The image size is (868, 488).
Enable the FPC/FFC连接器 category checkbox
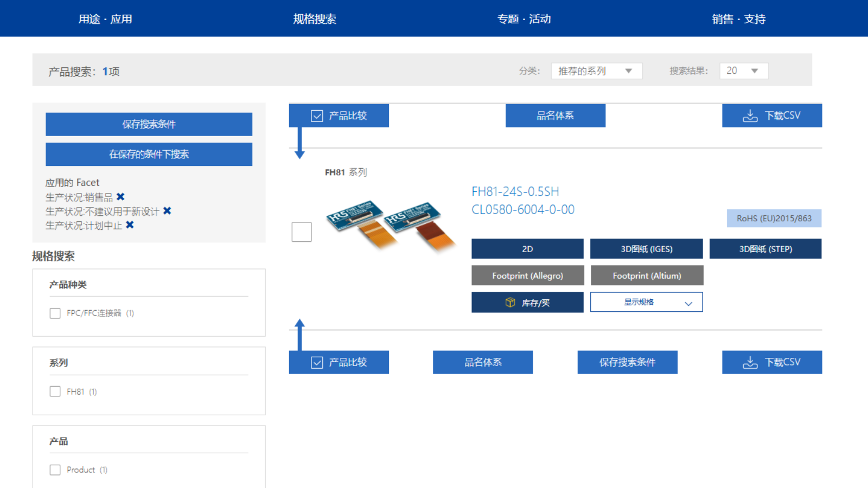[x=55, y=313]
